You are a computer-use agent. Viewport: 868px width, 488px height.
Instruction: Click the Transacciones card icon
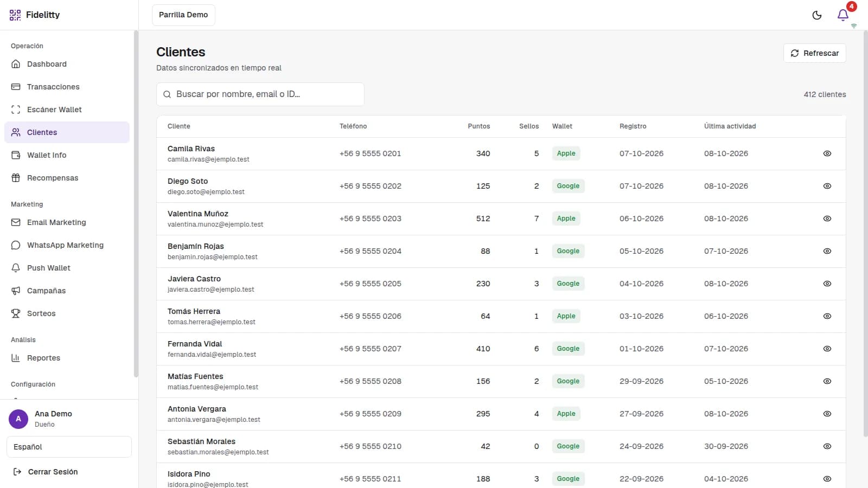(x=16, y=87)
